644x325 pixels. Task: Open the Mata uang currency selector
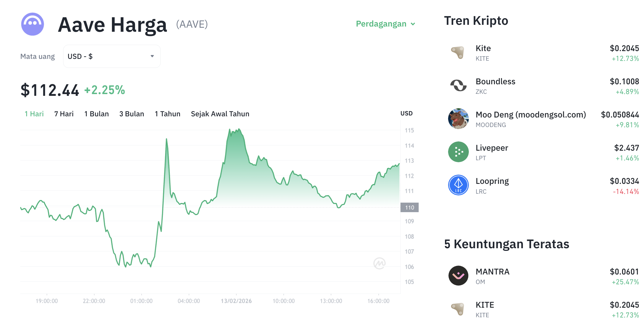point(38,56)
